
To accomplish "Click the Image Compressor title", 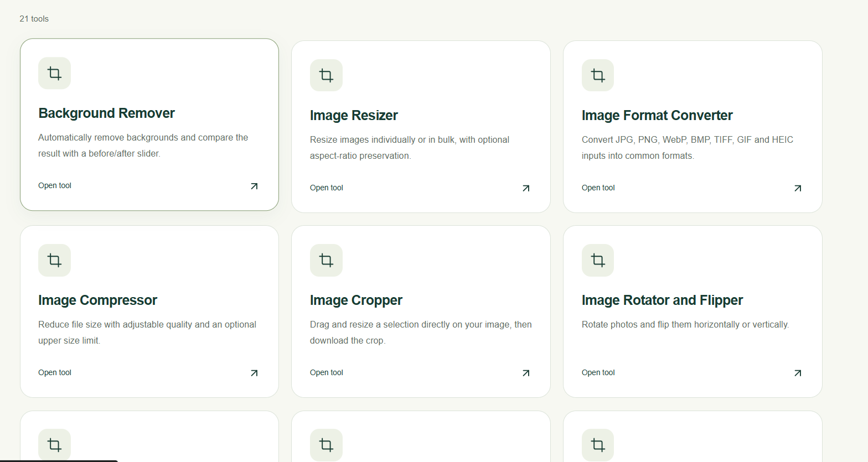I will pos(97,300).
